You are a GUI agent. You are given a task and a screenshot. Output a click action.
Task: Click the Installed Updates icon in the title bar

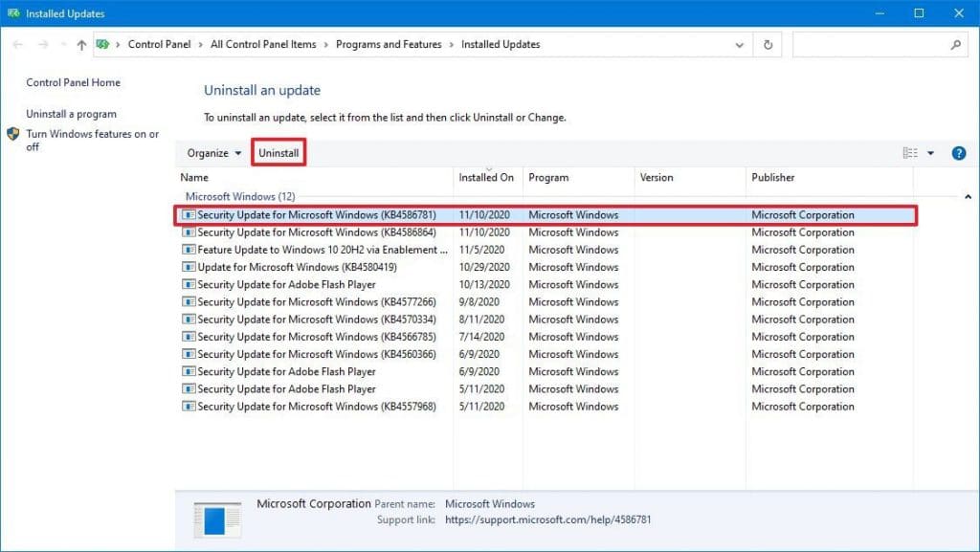(12, 12)
